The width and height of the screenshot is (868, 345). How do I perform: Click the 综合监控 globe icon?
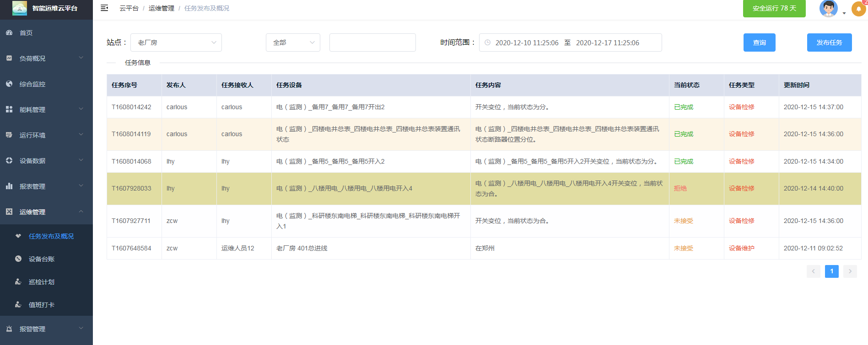[9, 84]
